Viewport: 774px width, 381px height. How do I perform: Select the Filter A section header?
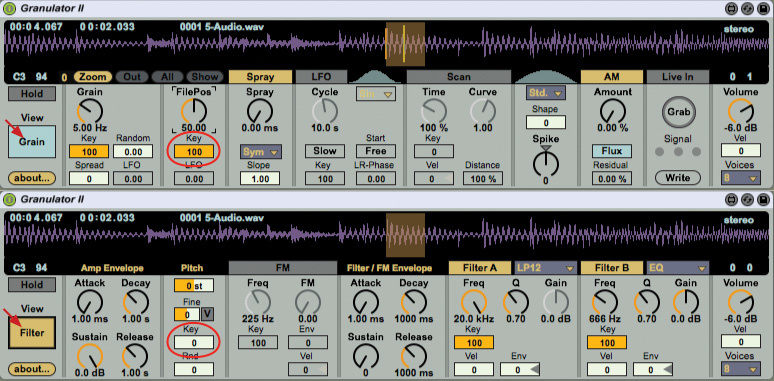click(x=480, y=267)
